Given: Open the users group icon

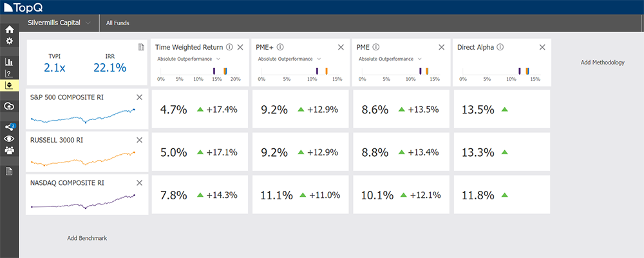Looking at the screenshot, I should (x=9, y=150).
